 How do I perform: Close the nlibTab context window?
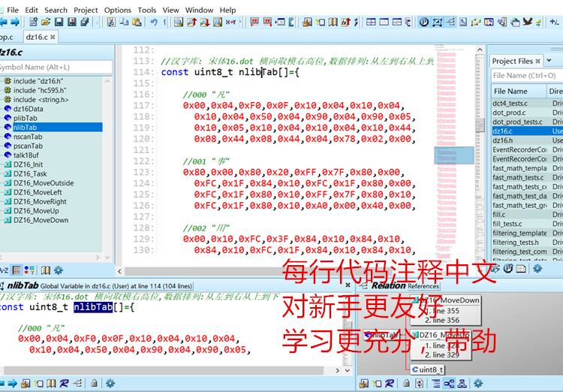pyautogui.click(x=348, y=285)
